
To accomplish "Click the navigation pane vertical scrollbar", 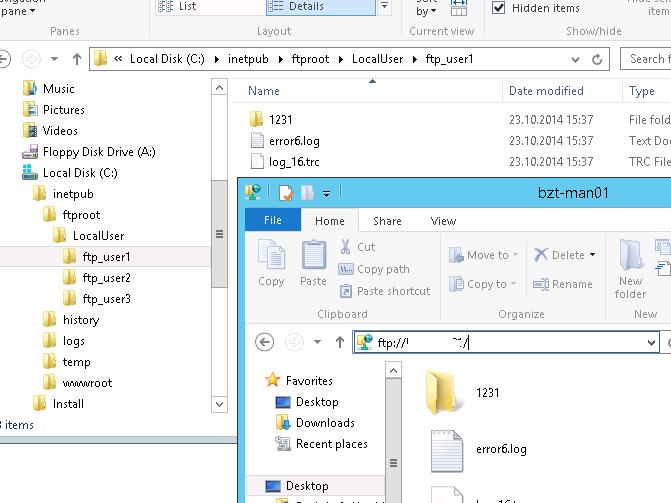I will tap(219, 235).
